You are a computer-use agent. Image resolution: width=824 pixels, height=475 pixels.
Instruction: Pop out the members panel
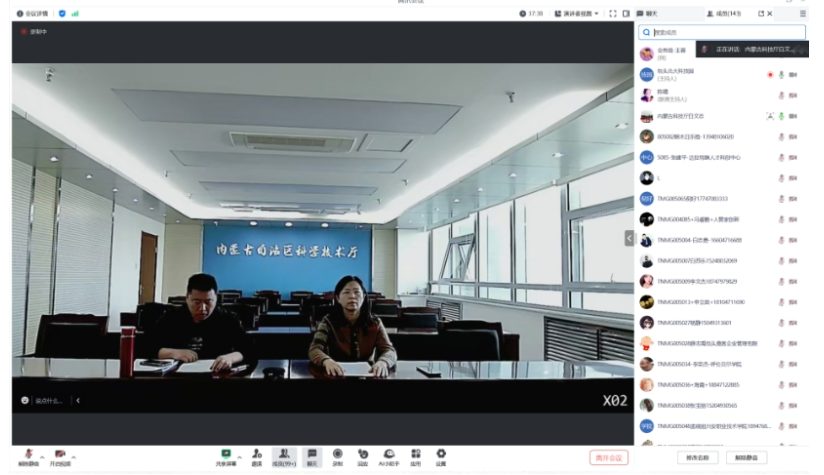tap(760, 14)
